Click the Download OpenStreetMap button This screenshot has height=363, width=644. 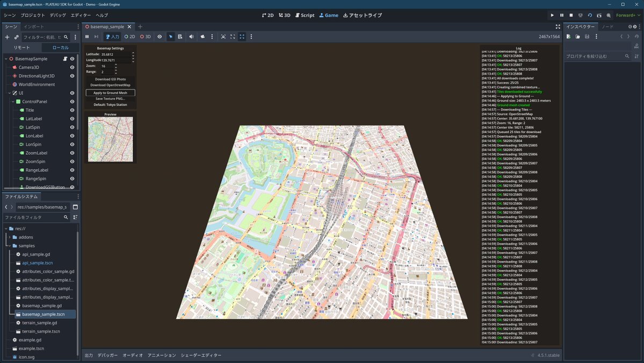click(x=110, y=85)
